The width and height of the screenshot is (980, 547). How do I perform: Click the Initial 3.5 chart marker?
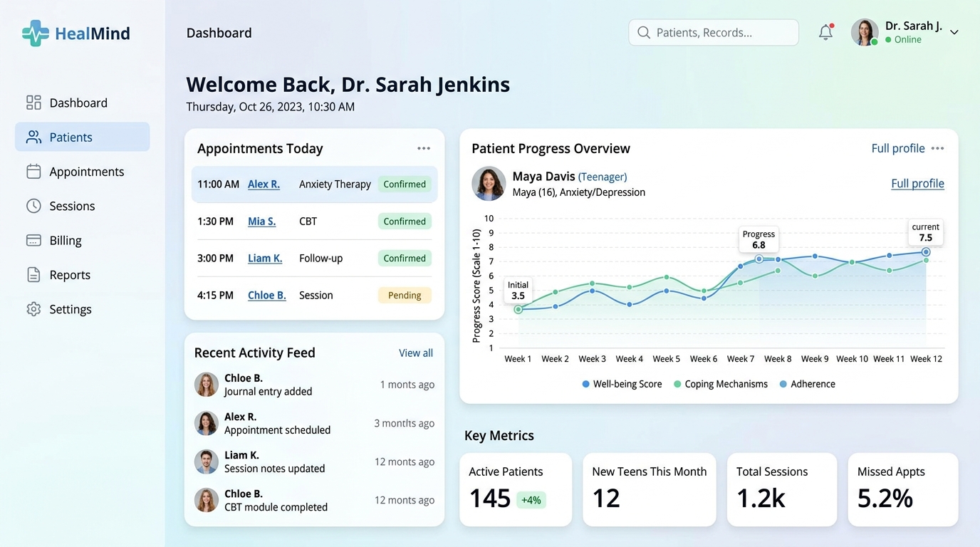click(518, 309)
